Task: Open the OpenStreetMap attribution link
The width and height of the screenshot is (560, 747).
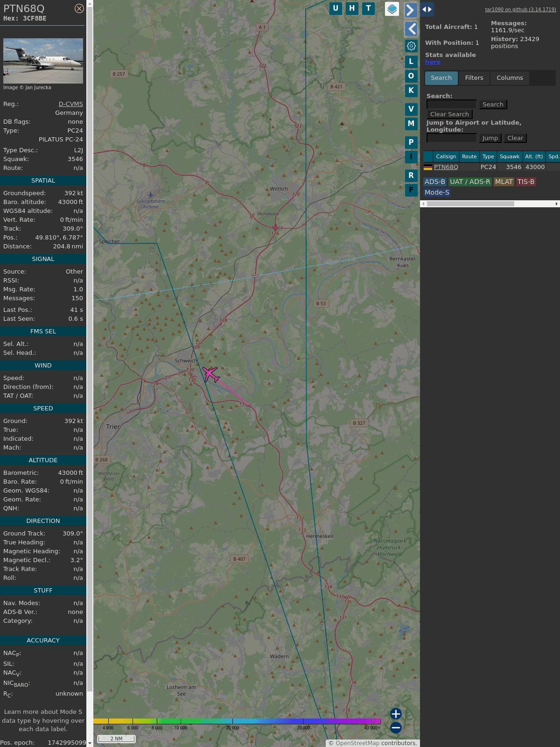Action: coord(357,743)
